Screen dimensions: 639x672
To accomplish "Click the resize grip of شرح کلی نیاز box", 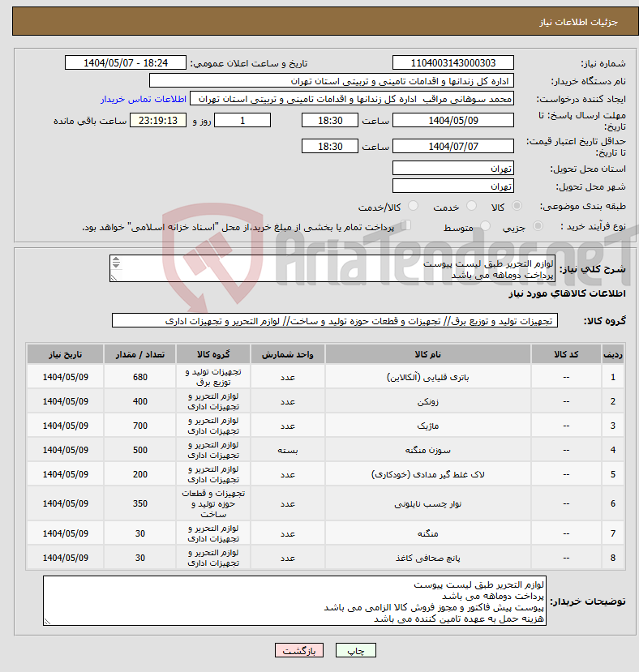I will pyautogui.click(x=114, y=278).
